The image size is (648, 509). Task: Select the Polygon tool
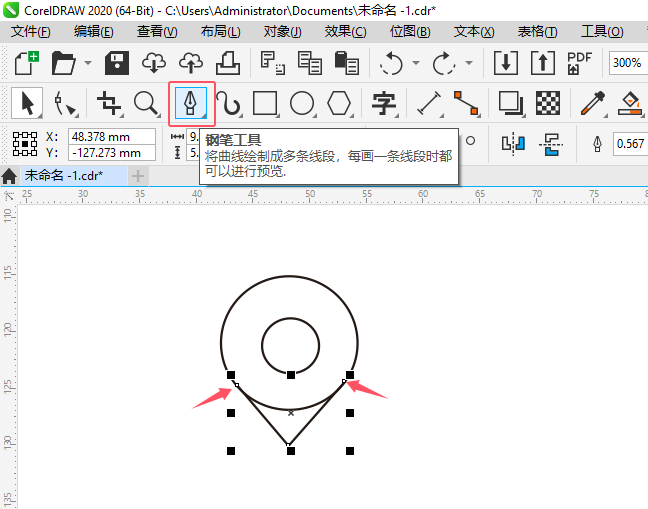[339, 103]
